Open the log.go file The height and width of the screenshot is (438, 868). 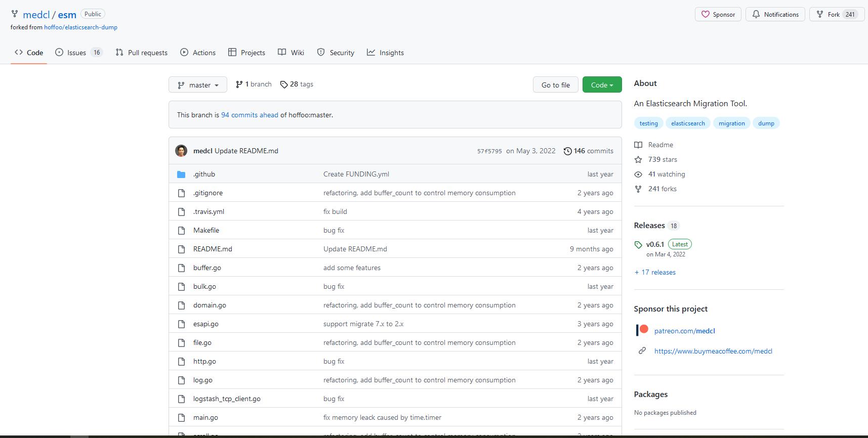coord(203,380)
